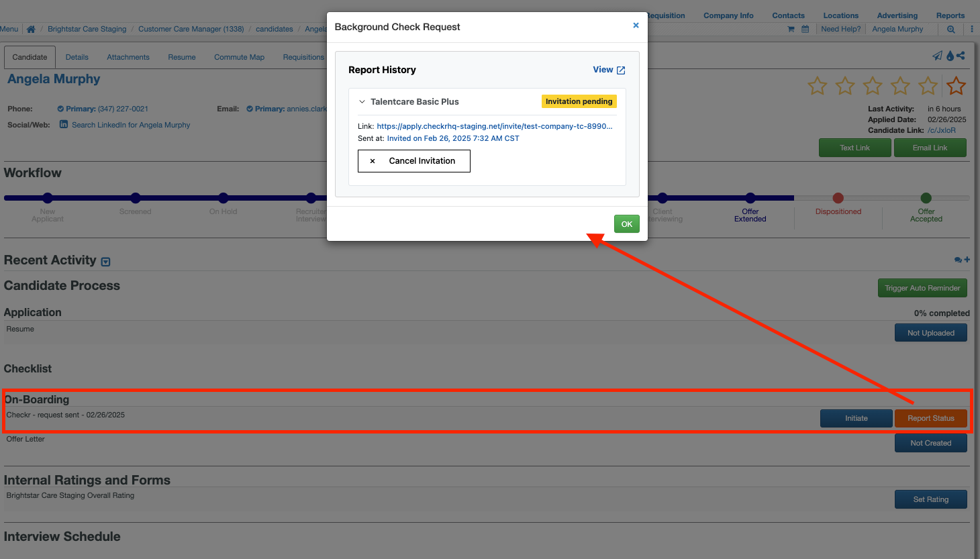The width and height of the screenshot is (980, 559).
Task: Open the shopping cart icon in top bar
Action: pyautogui.click(x=791, y=29)
